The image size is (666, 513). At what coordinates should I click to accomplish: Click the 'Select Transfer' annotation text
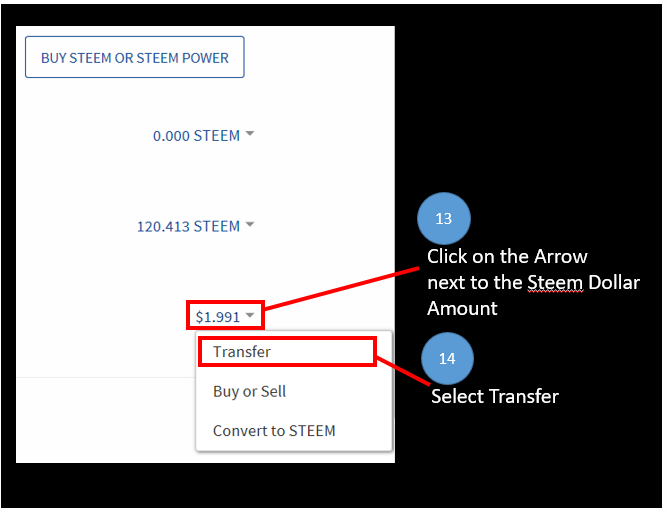click(494, 397)
